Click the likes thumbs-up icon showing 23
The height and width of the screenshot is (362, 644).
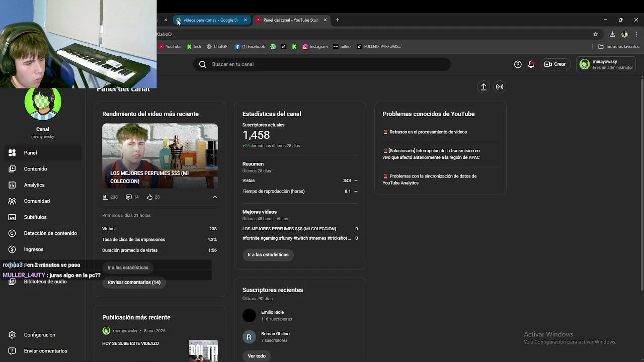point(149,197)
